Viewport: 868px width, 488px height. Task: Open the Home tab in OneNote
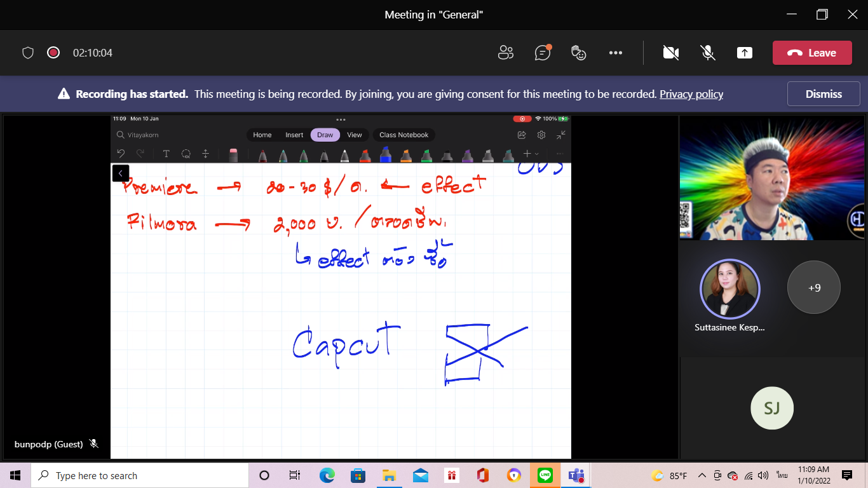[x=262, y=135]
